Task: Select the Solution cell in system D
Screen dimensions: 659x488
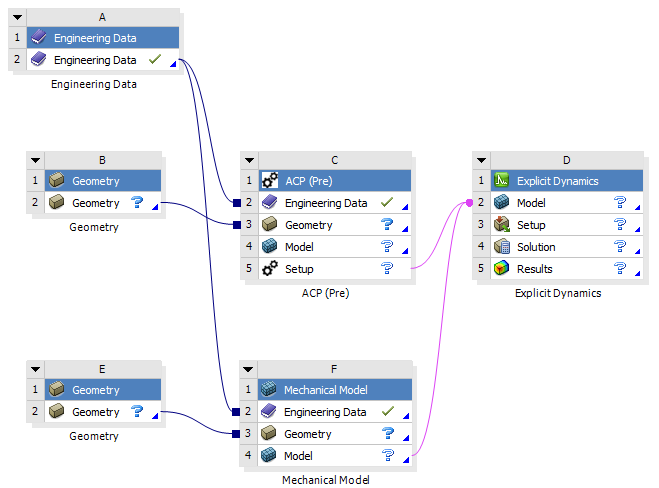Action: pyautogui.click(x=567, y=246)
